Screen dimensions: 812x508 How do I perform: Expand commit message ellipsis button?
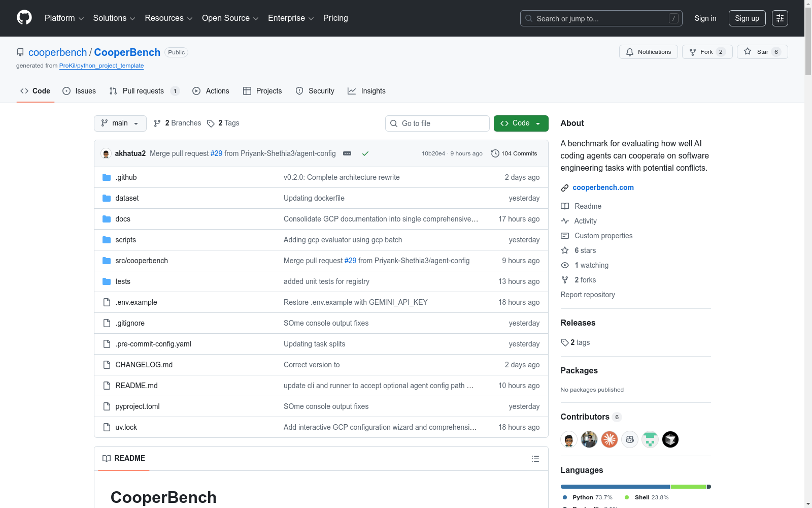click(x=347, y=153)
